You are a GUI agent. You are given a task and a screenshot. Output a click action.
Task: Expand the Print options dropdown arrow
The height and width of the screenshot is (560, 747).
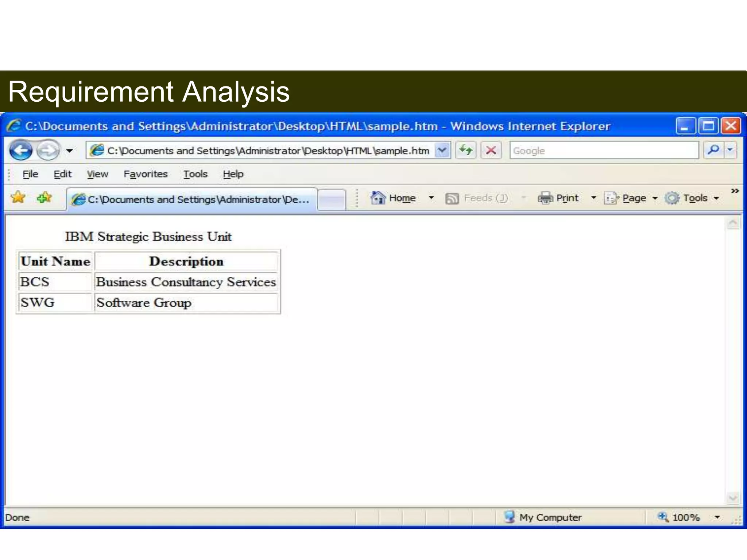coord(593,198)
